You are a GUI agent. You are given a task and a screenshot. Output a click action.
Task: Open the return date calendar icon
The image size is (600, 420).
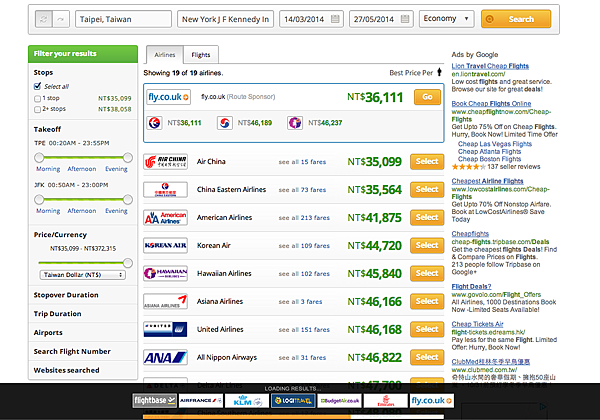(405, 19)
